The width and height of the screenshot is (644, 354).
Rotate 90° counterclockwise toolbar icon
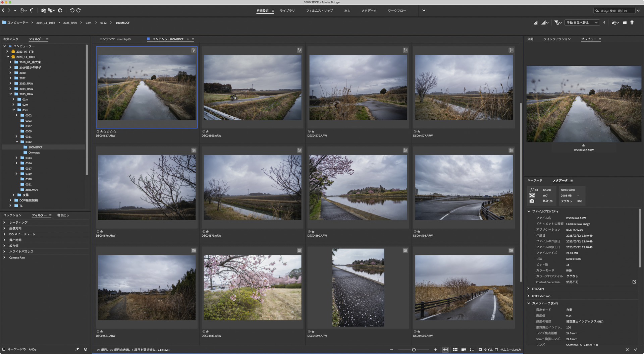pos(72,11)
